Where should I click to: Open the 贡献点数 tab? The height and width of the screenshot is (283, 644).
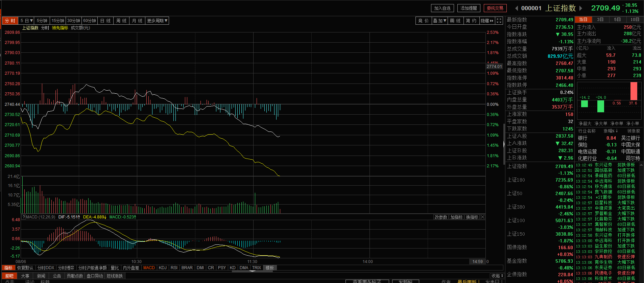75,276
